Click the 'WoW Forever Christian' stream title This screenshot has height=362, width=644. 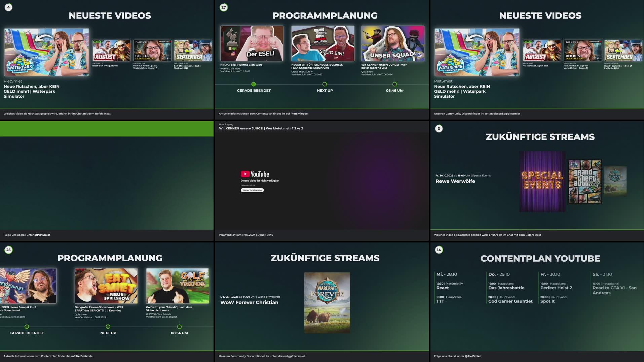[x=249, y=302]
